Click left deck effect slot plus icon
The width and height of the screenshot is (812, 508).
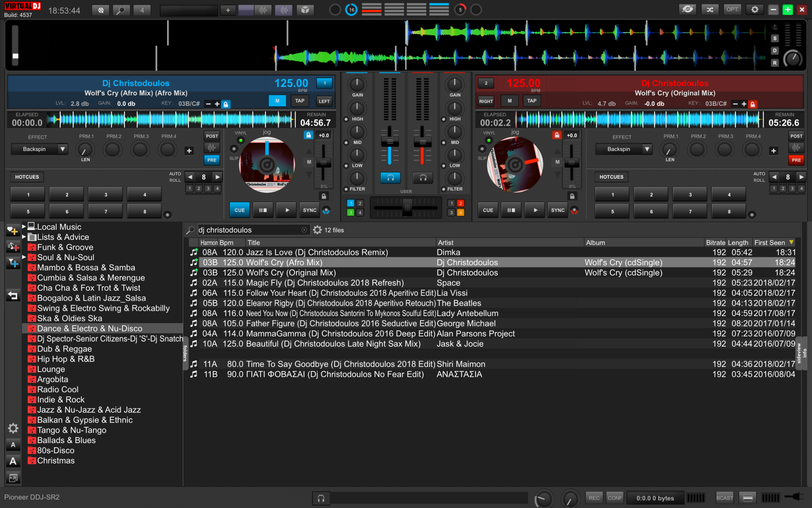189,151
